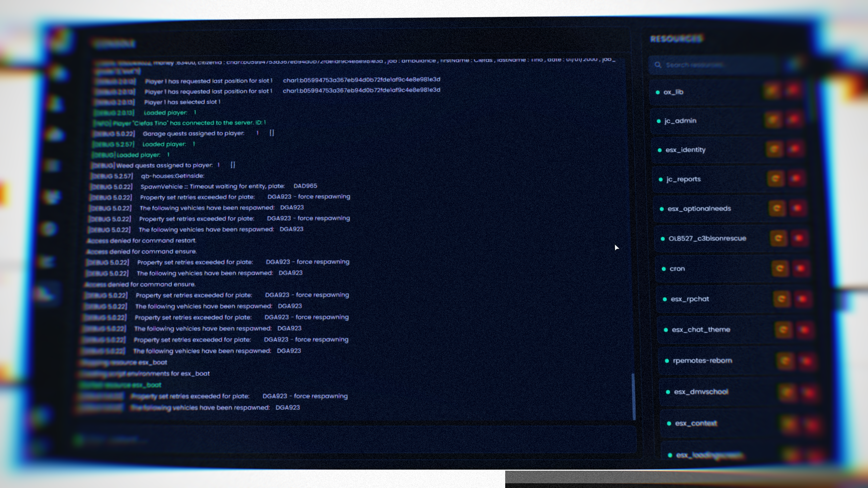Click 'Access denied for command restart' line
This screenshot has width=868, height=488.
141,241
